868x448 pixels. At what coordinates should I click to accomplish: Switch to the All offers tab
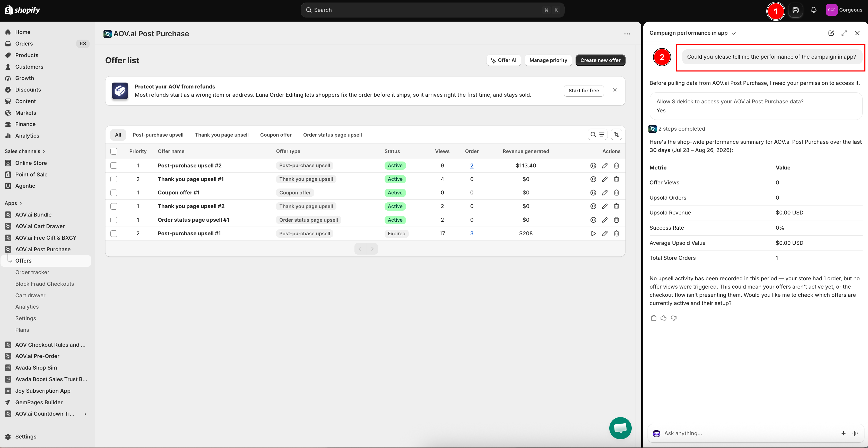pyautogui.click(x=118, y=135)
